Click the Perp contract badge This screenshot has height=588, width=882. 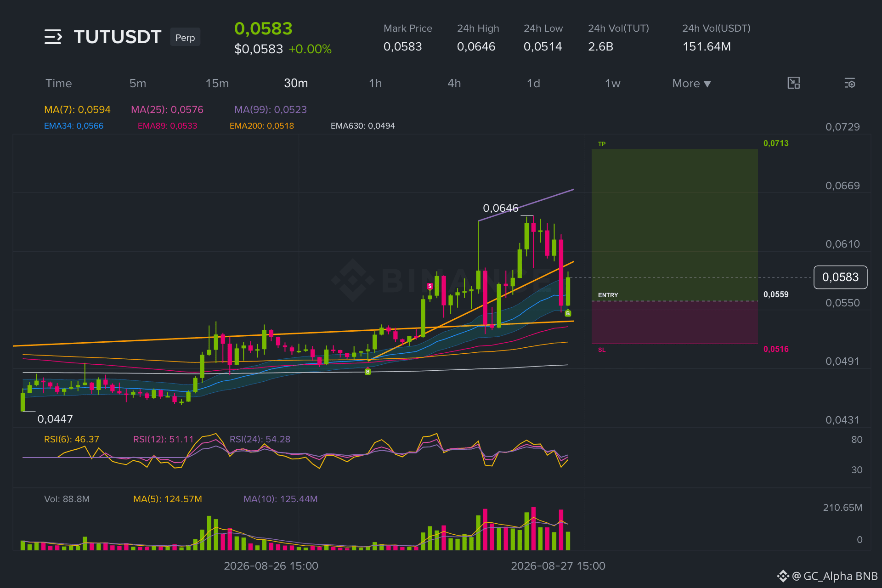[185, 37]
